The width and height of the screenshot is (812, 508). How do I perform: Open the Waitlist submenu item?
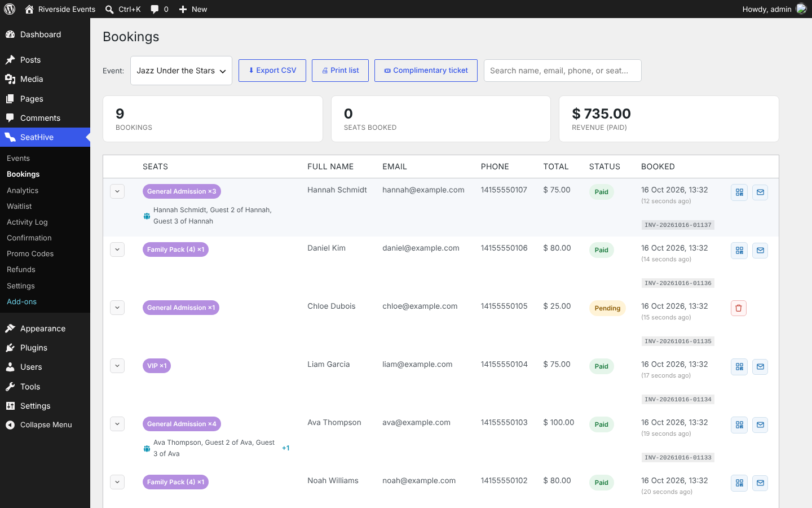click(19, 207)
